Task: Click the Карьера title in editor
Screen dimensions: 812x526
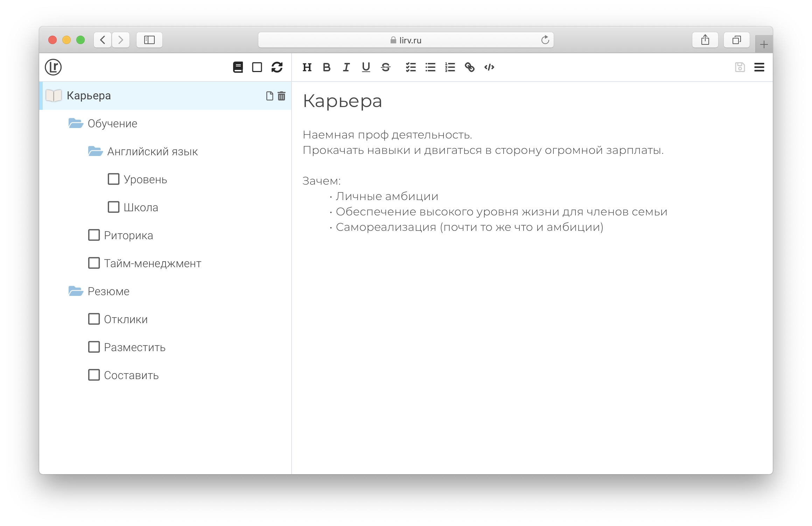Action: tap(342, 101)
